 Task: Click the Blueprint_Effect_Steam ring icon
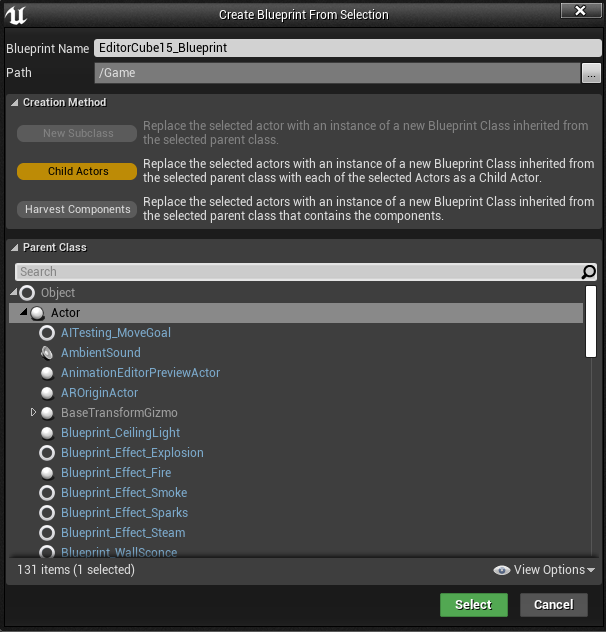47,533
